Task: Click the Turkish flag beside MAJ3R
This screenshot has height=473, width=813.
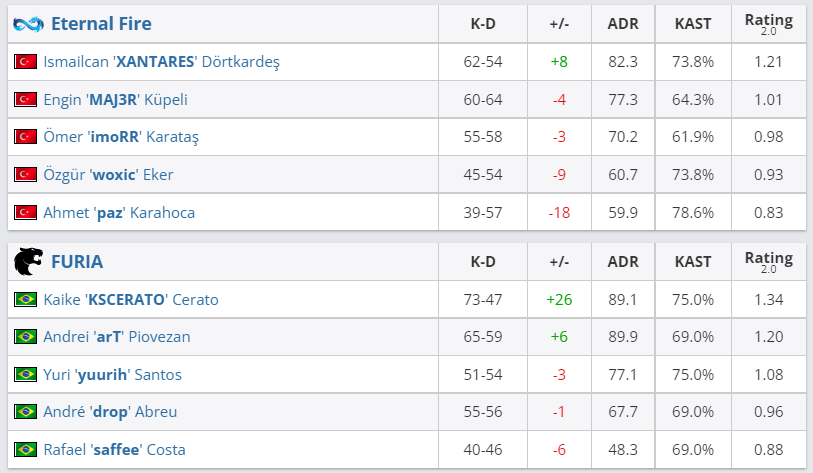Action: pyautogui.click(x=25, y=100)
